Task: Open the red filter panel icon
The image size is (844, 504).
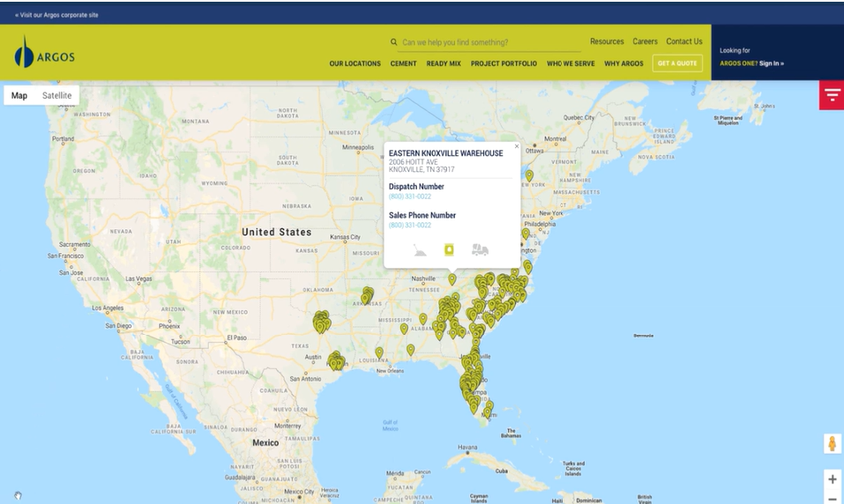Action: tap(832, 95)
